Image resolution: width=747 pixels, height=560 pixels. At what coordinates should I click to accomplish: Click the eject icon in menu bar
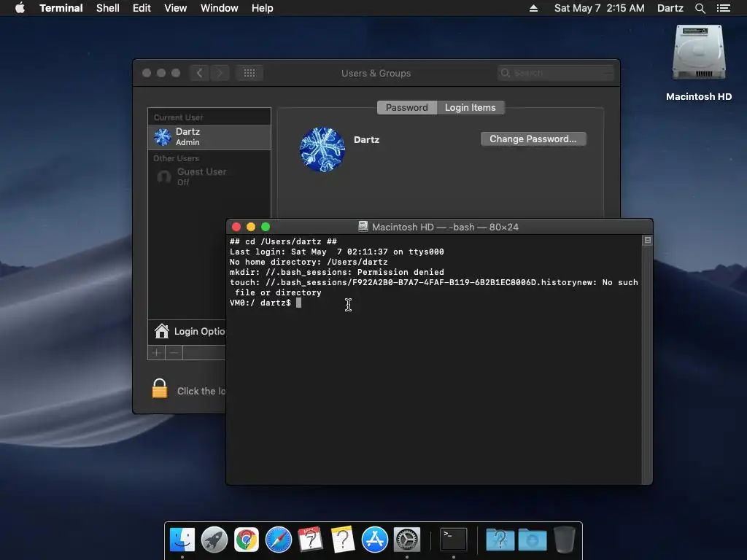tap(533, 8)
